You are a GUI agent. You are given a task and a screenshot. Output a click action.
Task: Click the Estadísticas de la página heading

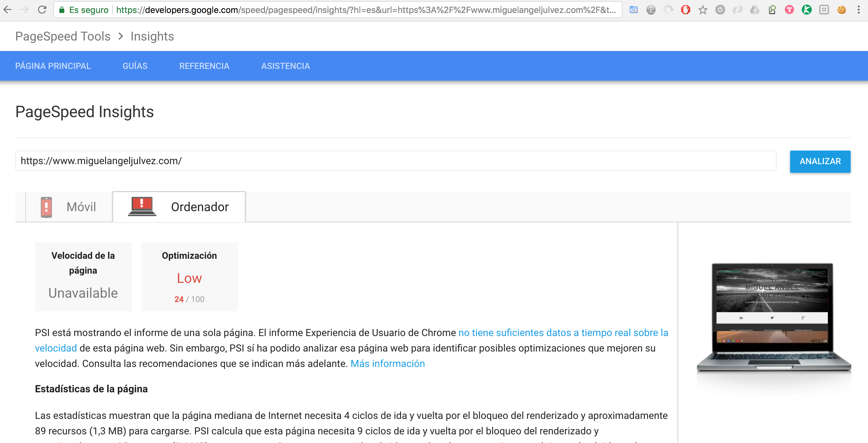[x=91, y=389]
